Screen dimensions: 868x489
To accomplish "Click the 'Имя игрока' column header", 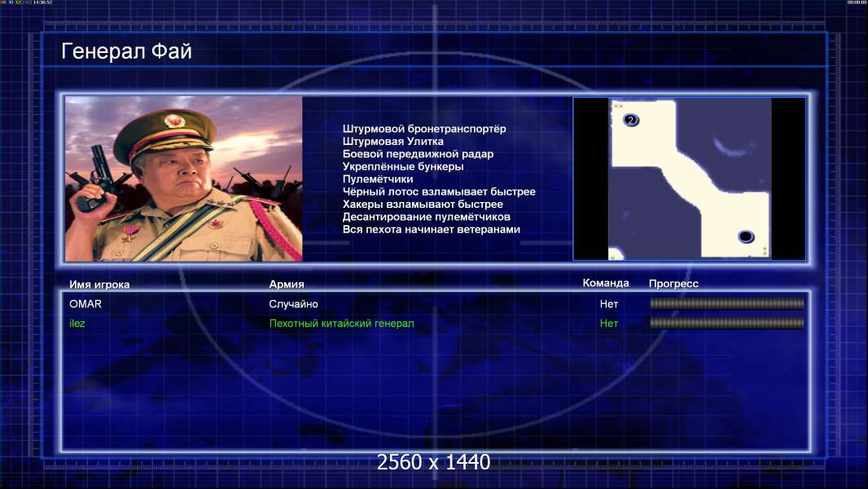I will [x=99, y=284].
